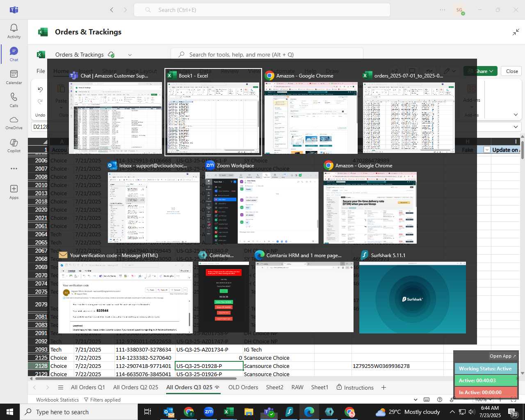Open Calendar in Teams sidebar
525x420 pixels.
pos(14,77)
